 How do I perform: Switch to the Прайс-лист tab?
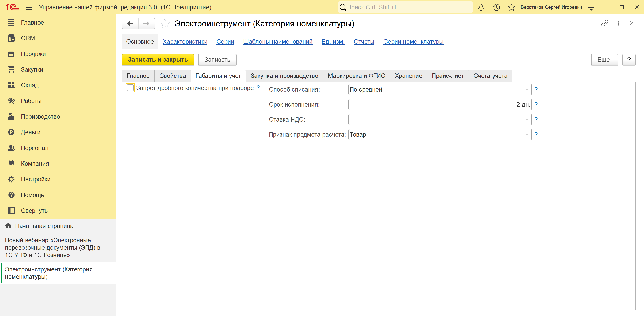[x=448, y=76]
